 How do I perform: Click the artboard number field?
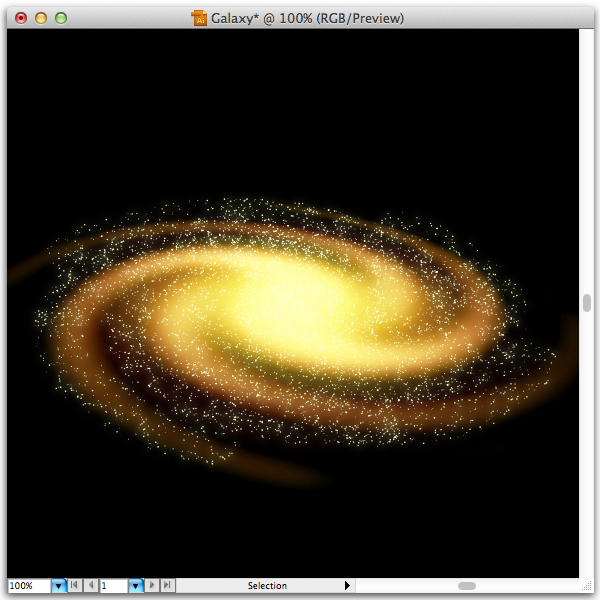114,585
